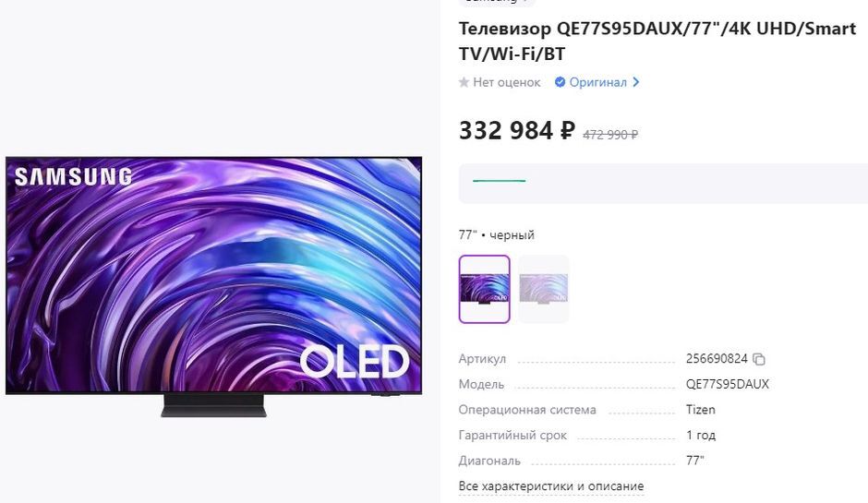Click the blue verified checkmark badge
868x503 pixels.
click(x=560, y=82)
